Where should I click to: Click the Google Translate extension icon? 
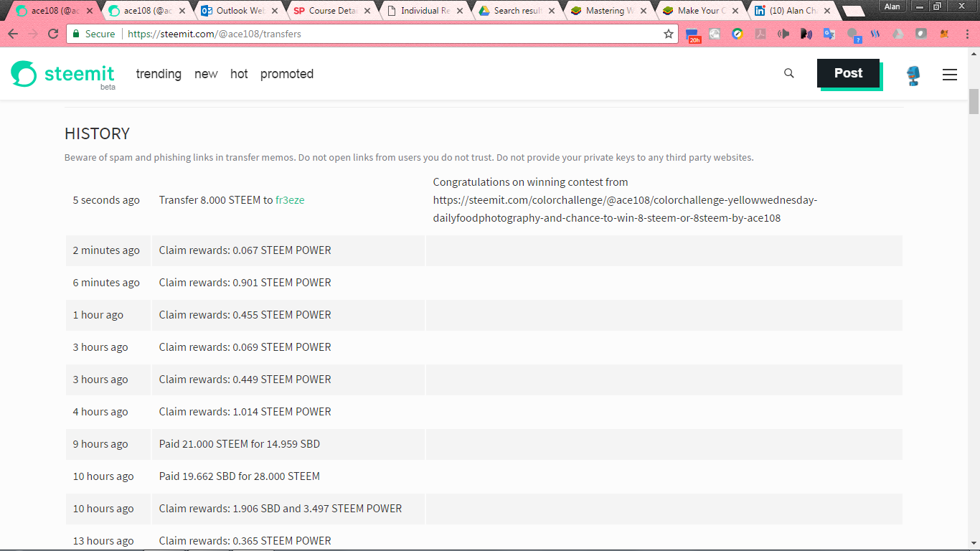click(829, 34)
